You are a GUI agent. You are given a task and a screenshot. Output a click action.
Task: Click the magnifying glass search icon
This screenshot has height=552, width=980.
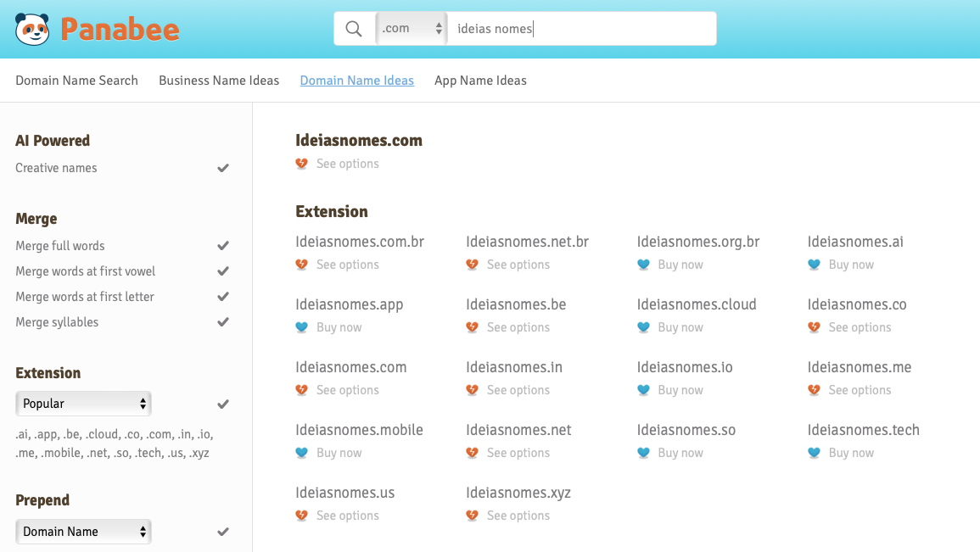(354, 29)
